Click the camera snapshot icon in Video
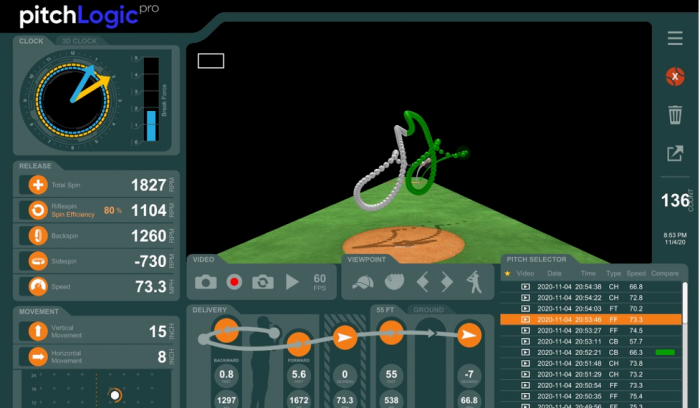Screen dimensions: 700x408 tap(205, 283)
